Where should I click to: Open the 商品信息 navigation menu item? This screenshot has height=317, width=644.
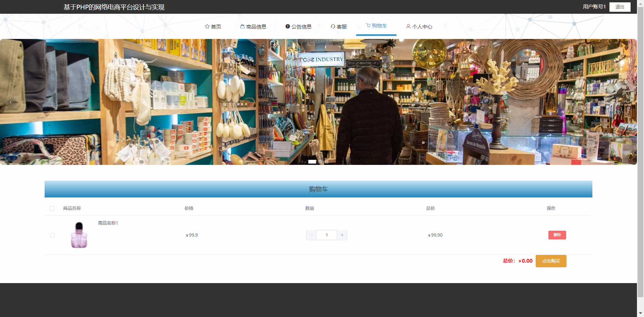coord(256,27)
